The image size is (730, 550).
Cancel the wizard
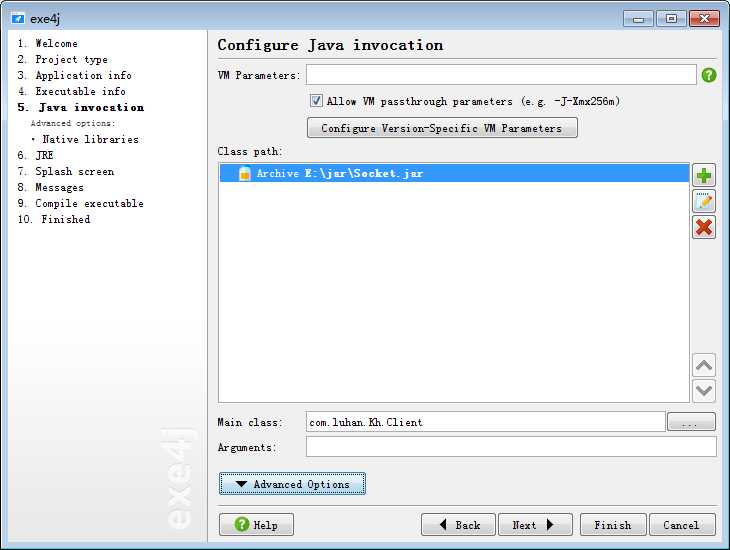click(682, 525)
